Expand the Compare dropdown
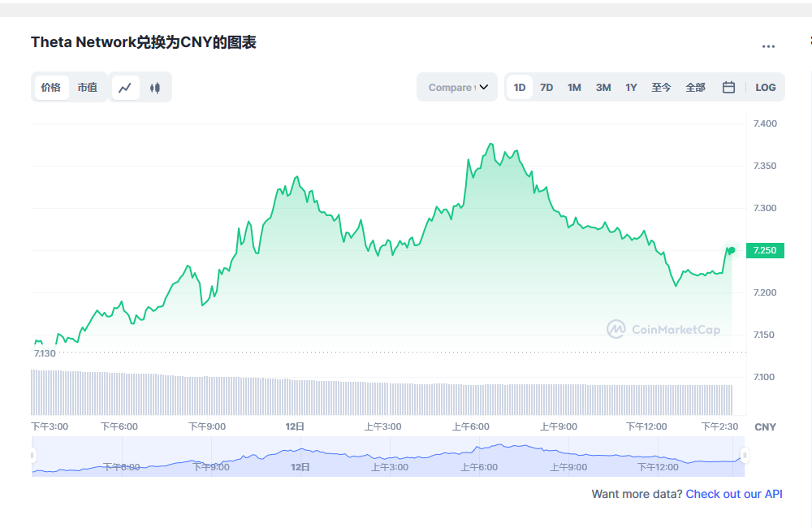Screen dimensions: 812x528 pyautogui.click(x=457, y=87)
